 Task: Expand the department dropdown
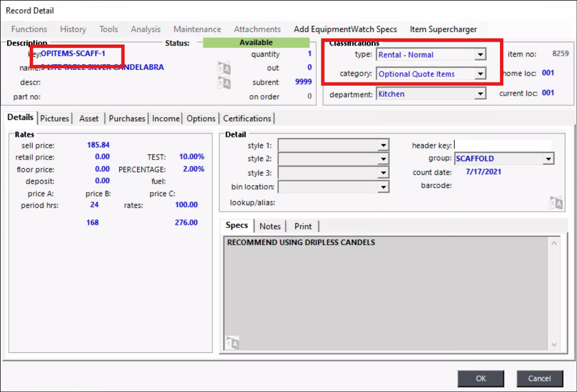point(480,94)
